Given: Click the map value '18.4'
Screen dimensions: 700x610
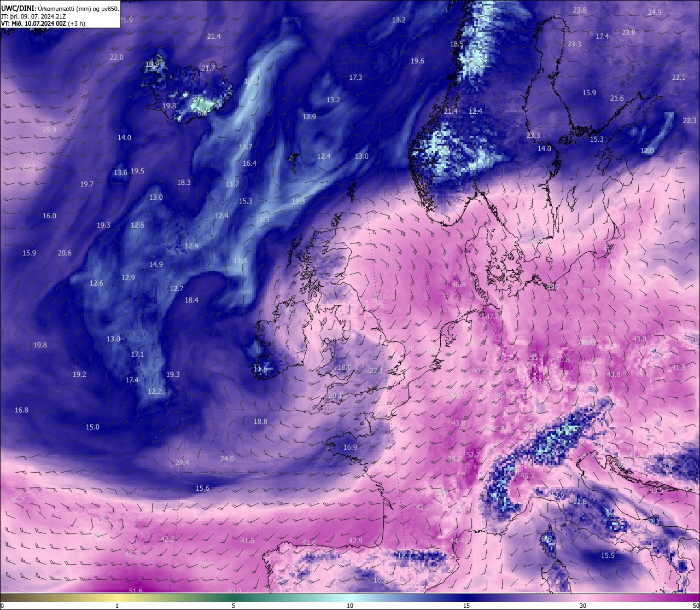Looking at the screenshot, I should (191, 300).
